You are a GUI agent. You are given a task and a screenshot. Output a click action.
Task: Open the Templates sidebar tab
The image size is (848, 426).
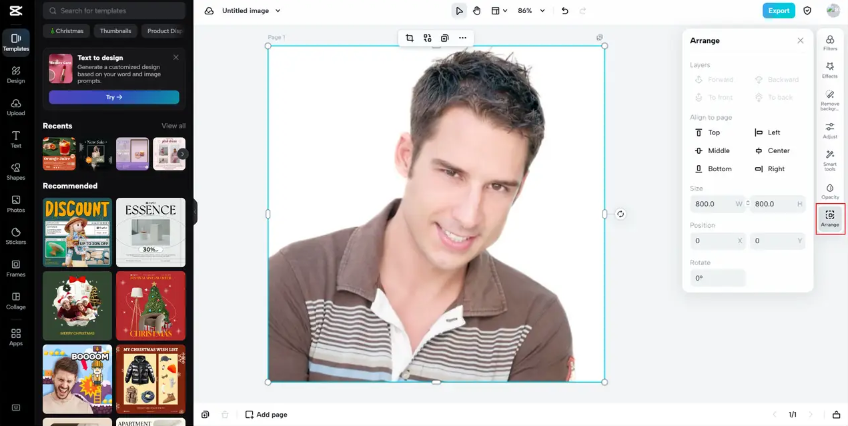(16, 43)
